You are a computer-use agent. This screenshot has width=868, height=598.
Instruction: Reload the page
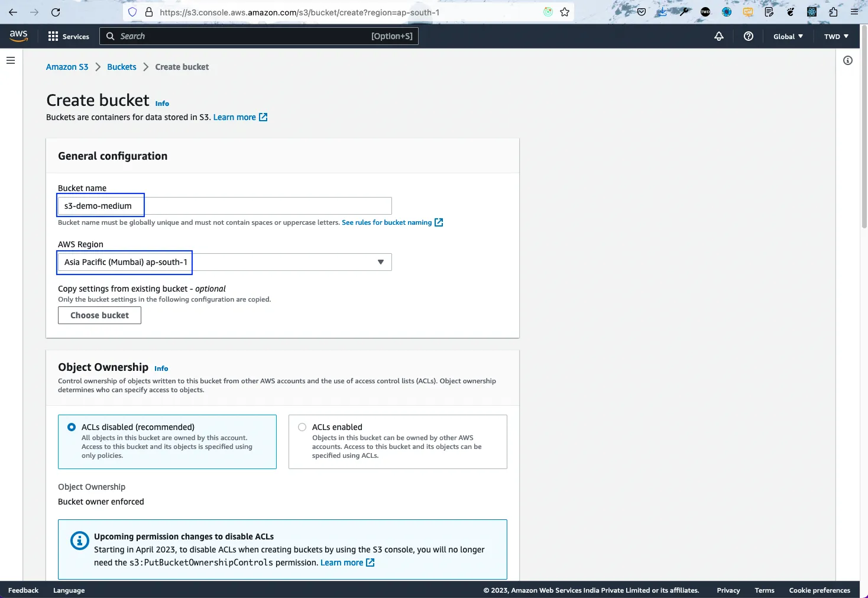pyautogui.click(x=56, y=12)
